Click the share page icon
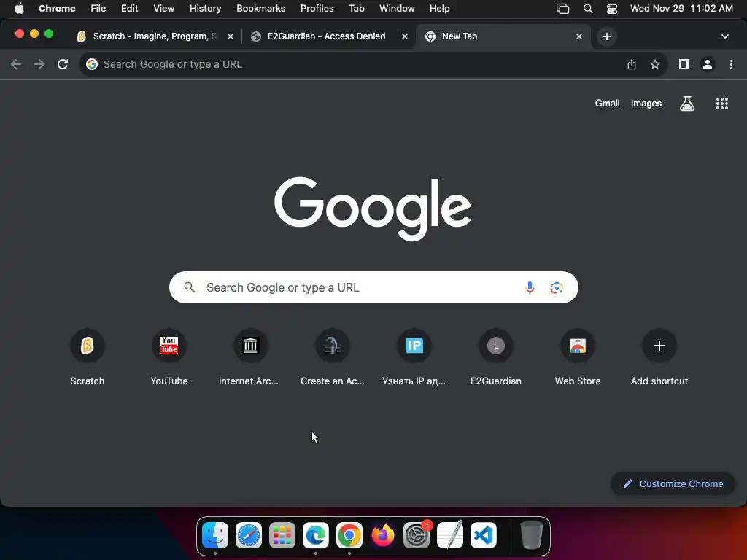Image resolution: width=747 pixels, height=560 pixels. point(632,64)
